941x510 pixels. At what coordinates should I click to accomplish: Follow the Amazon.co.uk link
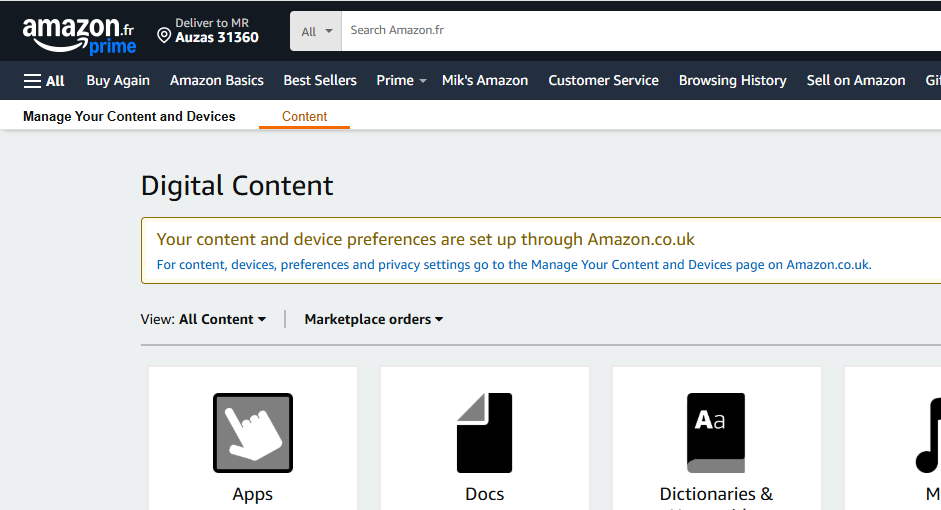[x=828, y=265]
